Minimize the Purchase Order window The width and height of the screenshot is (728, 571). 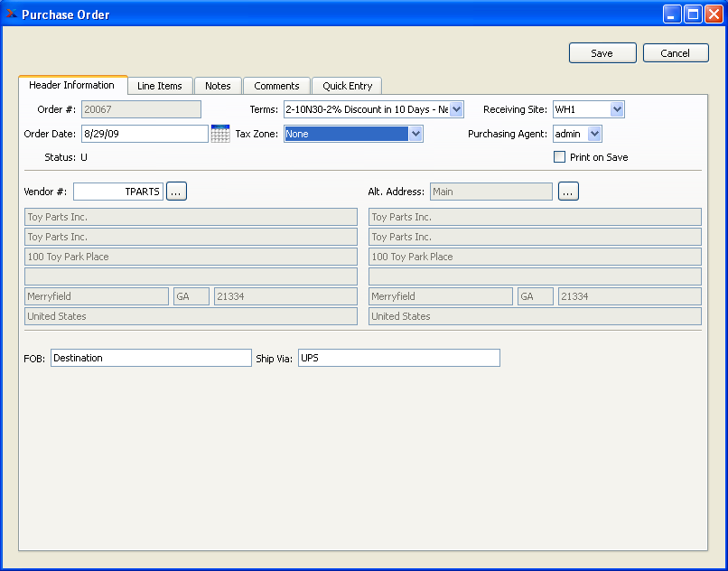point(672,14)
